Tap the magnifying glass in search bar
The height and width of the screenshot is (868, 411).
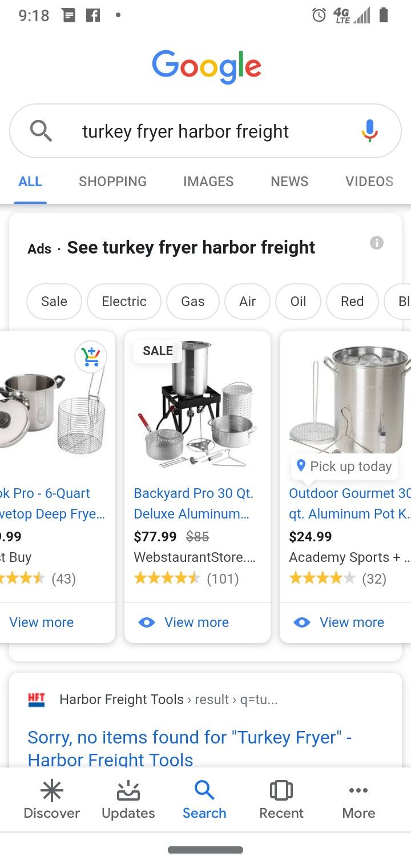pos(41,131)
